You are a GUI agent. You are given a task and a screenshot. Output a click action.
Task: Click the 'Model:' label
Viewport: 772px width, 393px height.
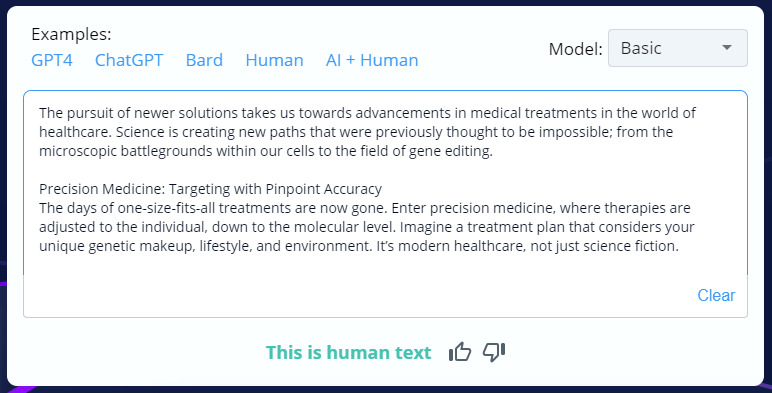pos(576,49)
